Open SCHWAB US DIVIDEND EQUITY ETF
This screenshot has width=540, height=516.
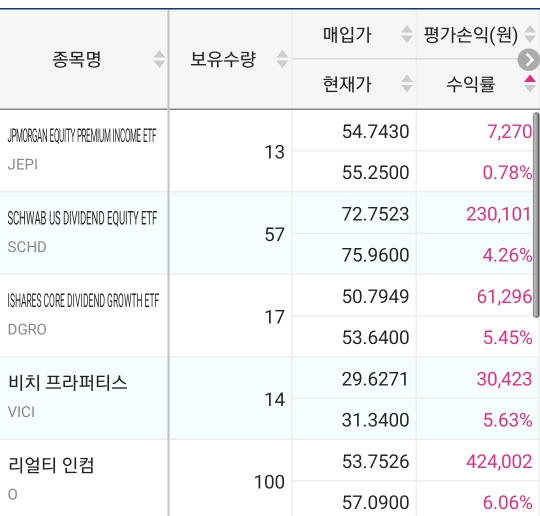(x=82, y=218)
